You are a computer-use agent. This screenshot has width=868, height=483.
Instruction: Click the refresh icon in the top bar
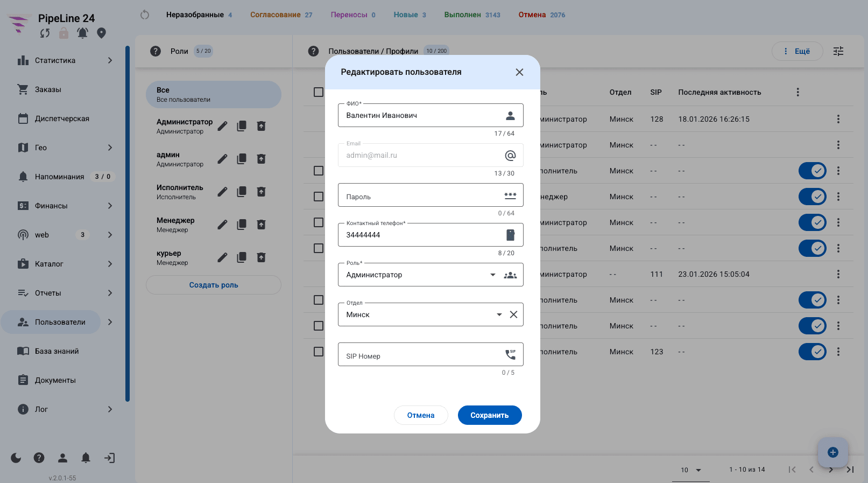pyautogui.click(x=145, y=15)
